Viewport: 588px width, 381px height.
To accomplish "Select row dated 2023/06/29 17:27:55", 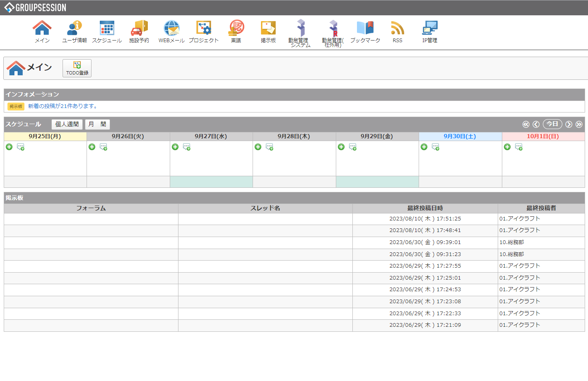I will pos(294,266).
